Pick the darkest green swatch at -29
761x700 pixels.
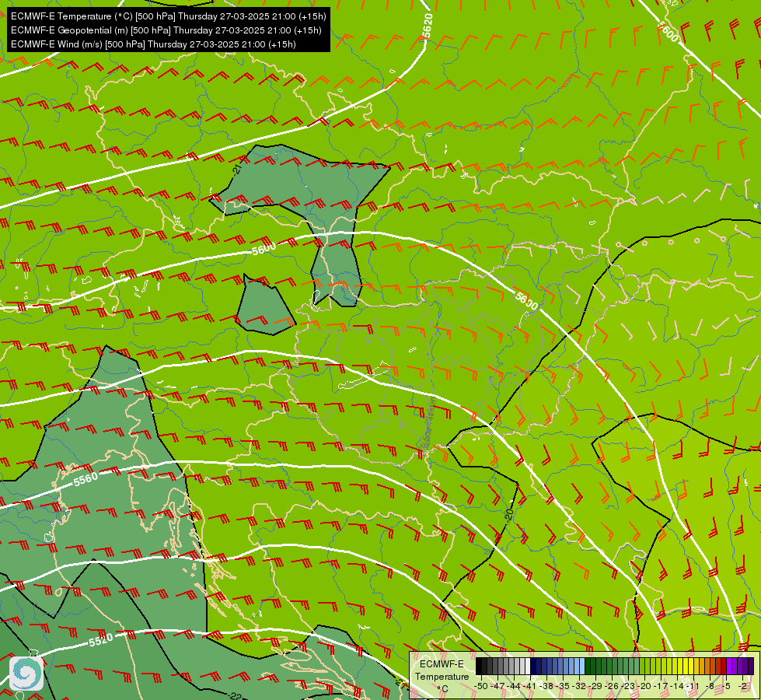[x=588, y=666]
